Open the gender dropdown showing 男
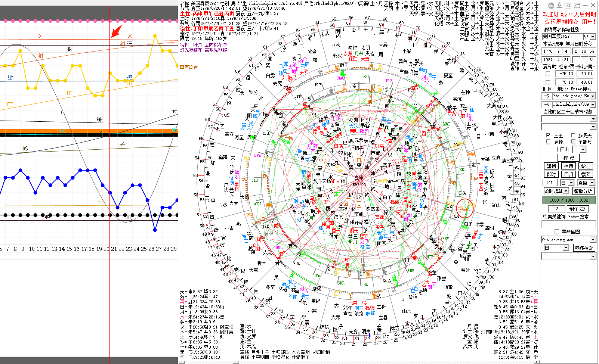Image resolution: width=599 pixels, height=364 pixels. (592, 37)
